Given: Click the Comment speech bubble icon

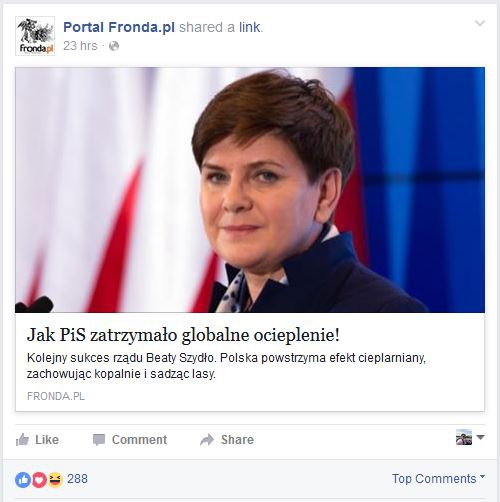Looking at the screenshot, I should click(99, 440).
